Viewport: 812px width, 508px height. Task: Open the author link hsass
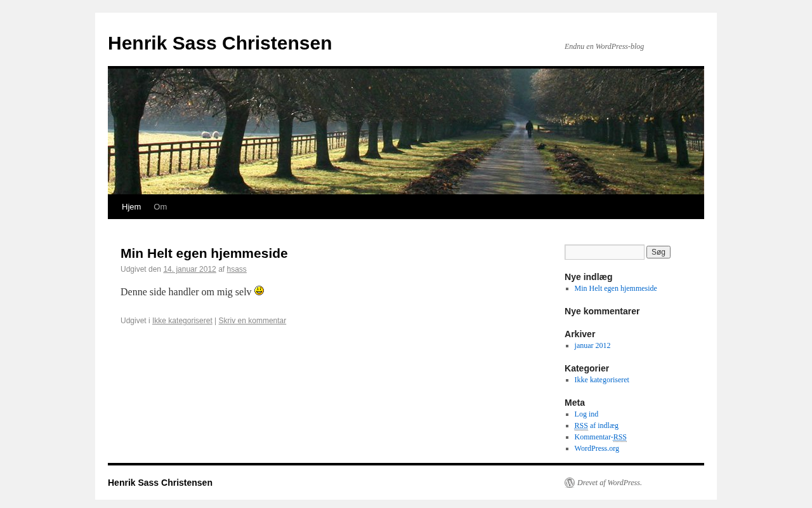[x=237, y=269]
